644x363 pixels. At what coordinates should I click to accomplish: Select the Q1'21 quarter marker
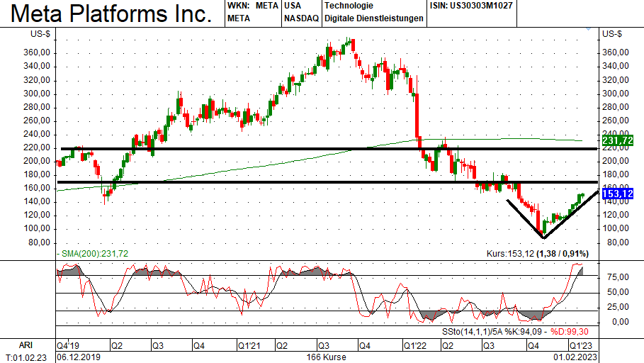(249, 345)
